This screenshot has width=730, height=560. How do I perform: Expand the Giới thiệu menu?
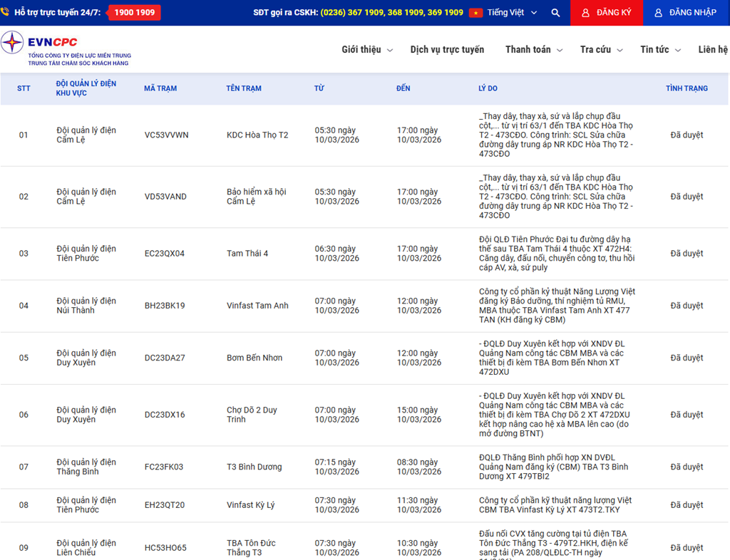(366, 50)
